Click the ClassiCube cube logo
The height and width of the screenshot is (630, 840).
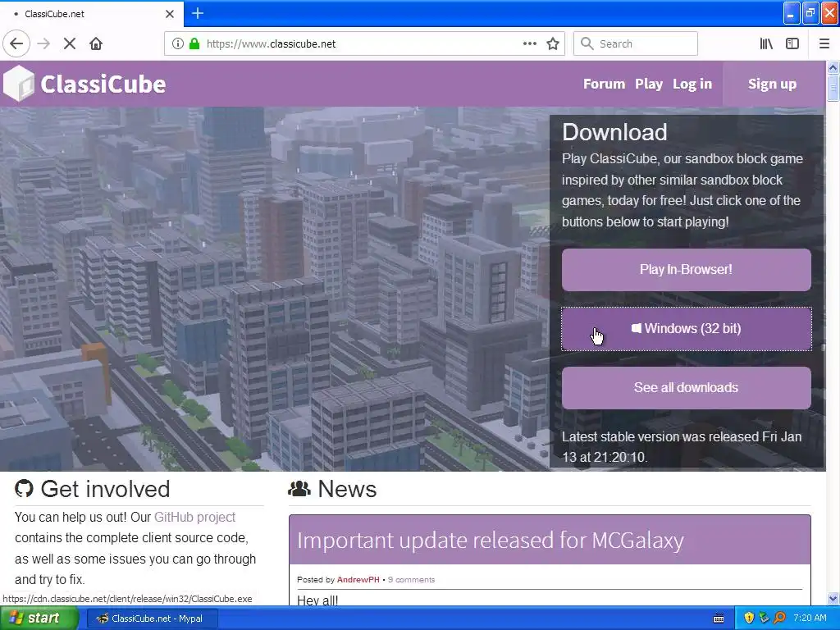(x=19, y=83)
